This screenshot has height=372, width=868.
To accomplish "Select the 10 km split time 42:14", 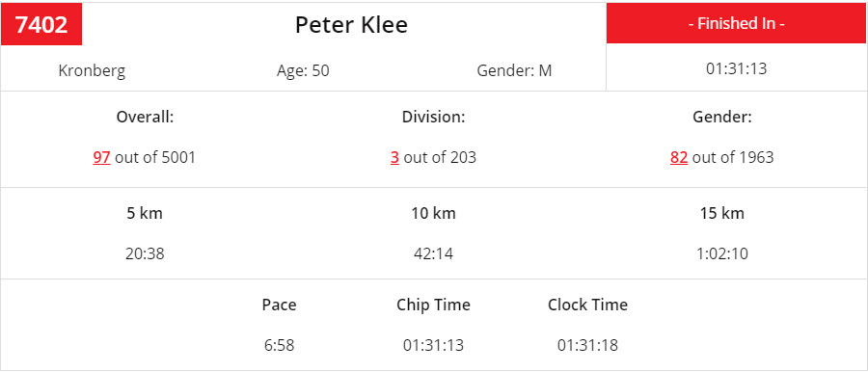I will point(433,254).
